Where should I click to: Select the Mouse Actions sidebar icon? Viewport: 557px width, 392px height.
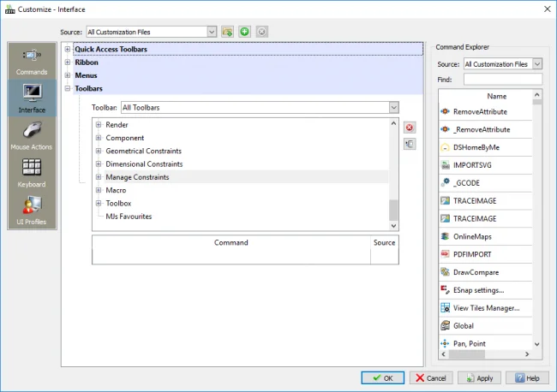click(32, 135)
